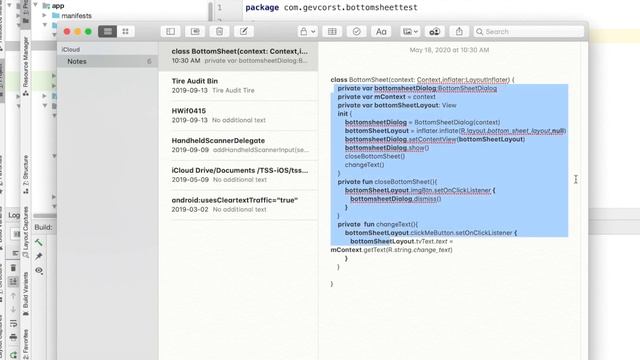The height and width of the screenshot is (360, 640).
Task: Open the lock note dropdown
Action: (x=307, y=31)
